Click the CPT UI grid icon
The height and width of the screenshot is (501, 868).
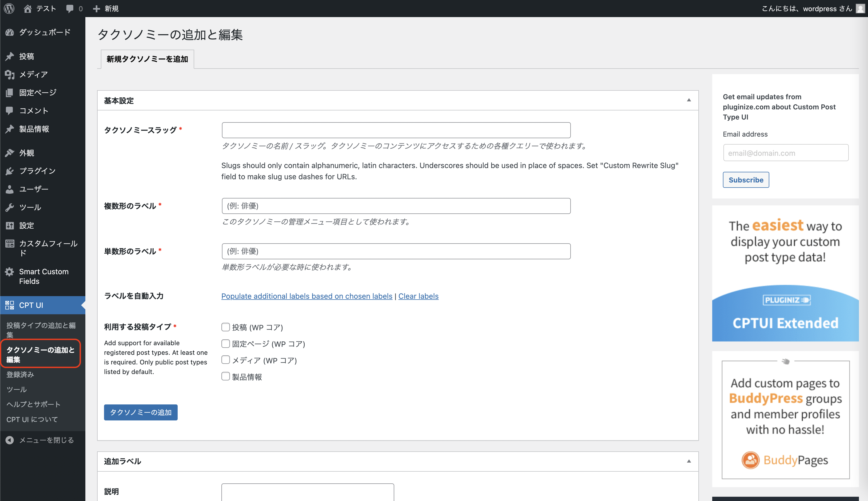coord(10,305)
